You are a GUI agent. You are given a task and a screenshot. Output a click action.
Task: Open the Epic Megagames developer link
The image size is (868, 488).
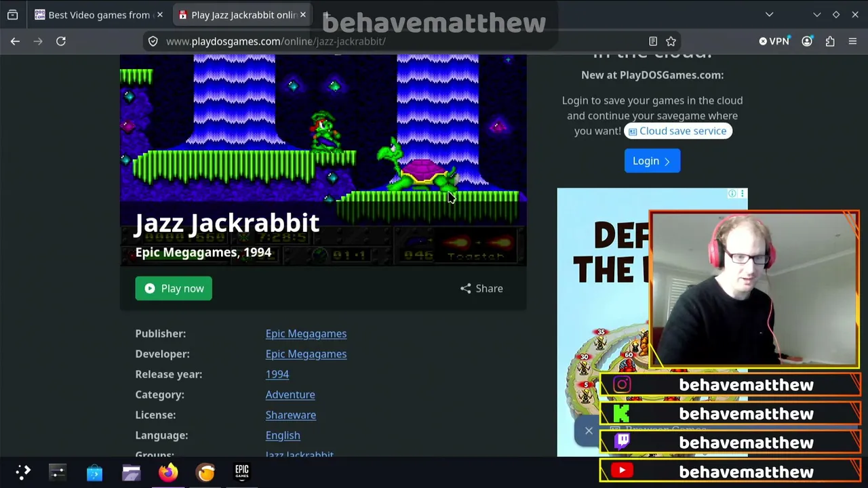pos(306,354)
